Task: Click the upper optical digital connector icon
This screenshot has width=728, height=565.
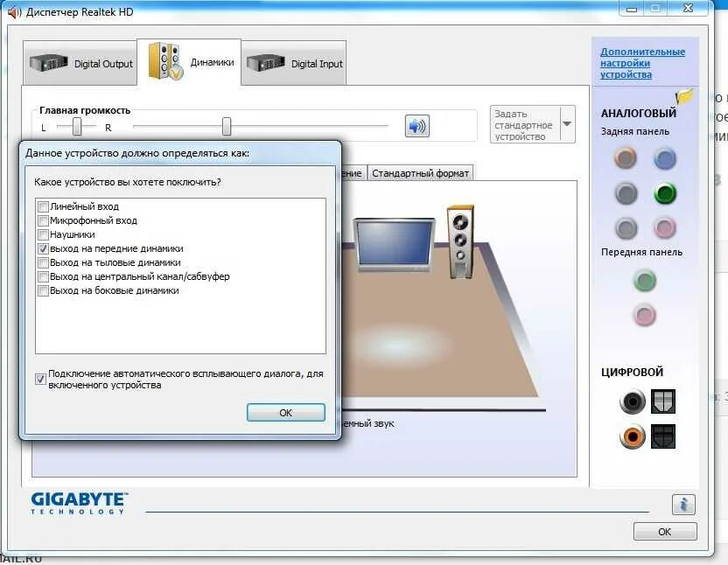Action: (x=663, y=401)
